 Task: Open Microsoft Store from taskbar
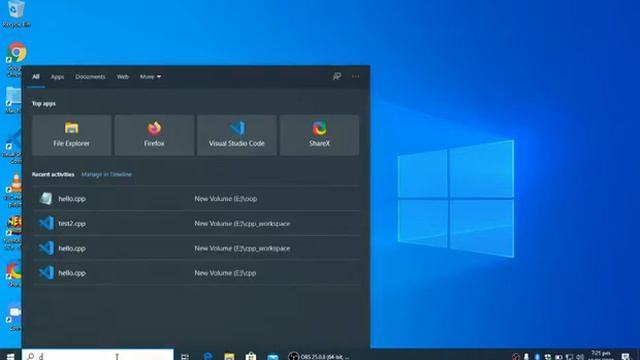tap(251, 356)
